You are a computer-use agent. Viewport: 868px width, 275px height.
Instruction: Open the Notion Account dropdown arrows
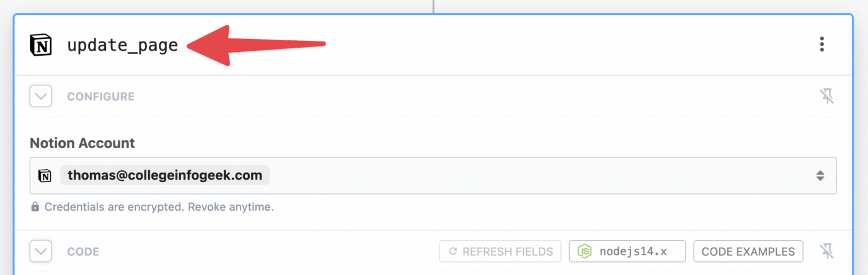(x=820, y=176)
